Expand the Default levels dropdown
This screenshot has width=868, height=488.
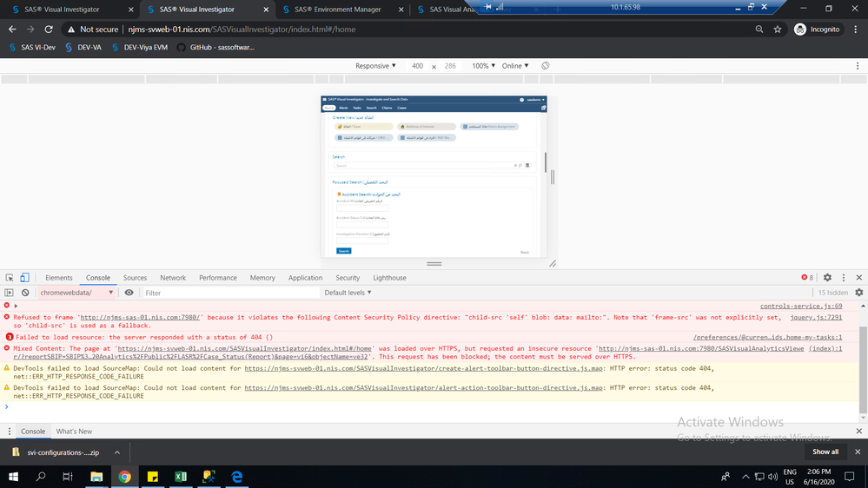(x=348, y=293)
